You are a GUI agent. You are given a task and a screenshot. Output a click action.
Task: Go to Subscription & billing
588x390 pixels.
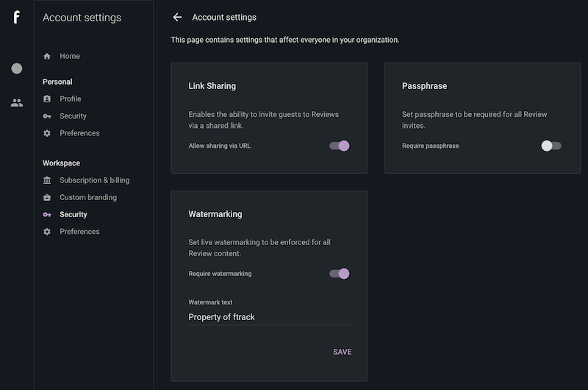click(x=95, y=180)
